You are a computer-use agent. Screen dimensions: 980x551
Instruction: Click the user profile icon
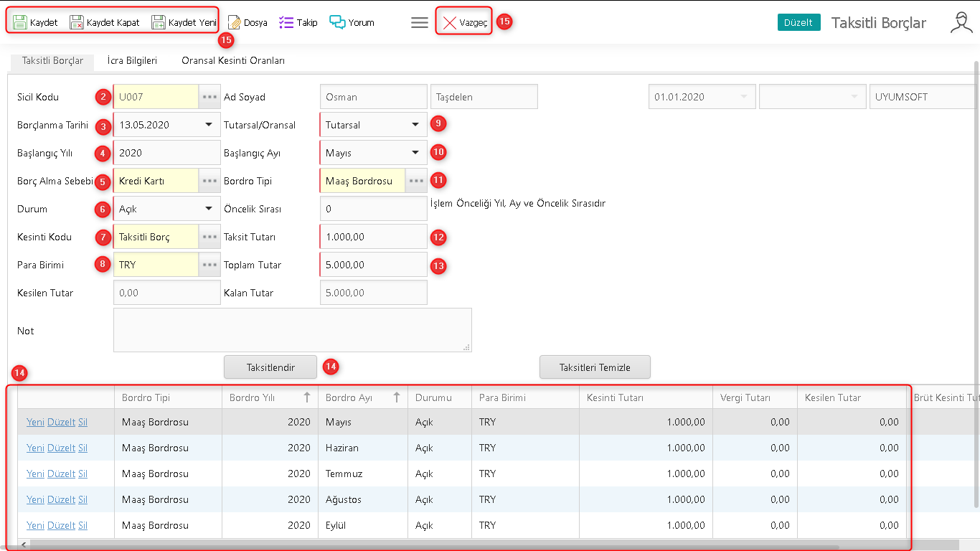point(961,23)
